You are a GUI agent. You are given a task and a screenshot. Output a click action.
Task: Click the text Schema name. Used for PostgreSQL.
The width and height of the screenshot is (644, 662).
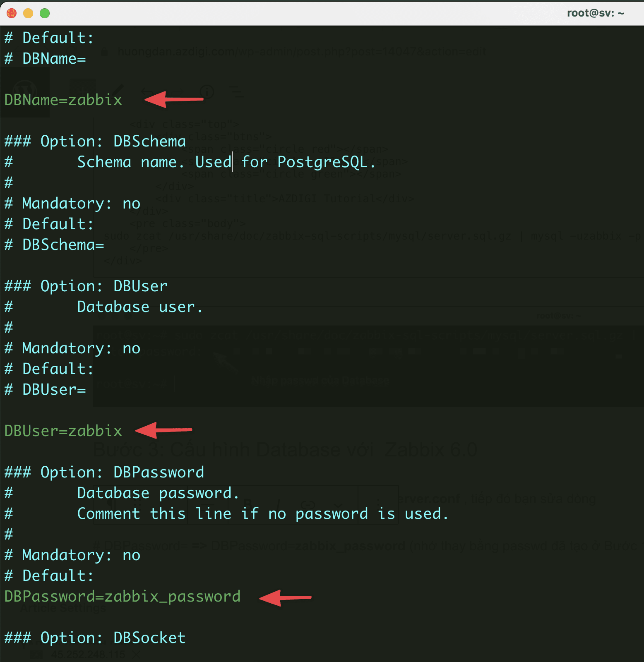click(x=226, y=162)
